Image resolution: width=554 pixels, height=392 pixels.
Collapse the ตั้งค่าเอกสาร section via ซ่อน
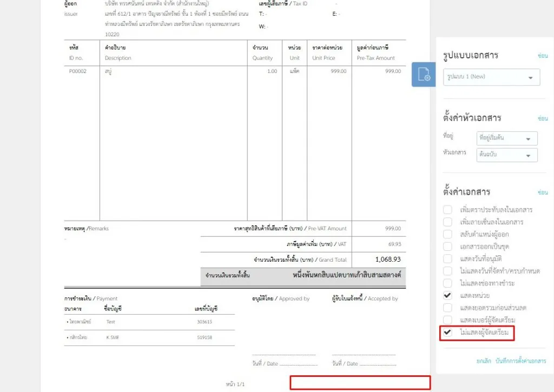(543, 192)
